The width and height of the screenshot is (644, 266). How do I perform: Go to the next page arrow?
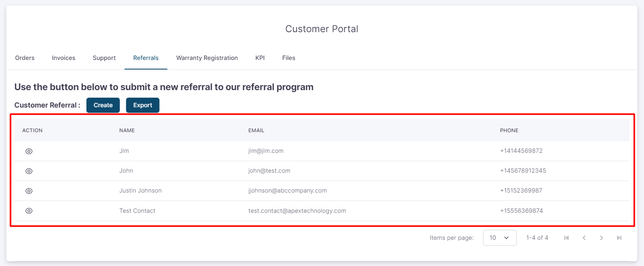pyautogui.click(x=602, y=238)
